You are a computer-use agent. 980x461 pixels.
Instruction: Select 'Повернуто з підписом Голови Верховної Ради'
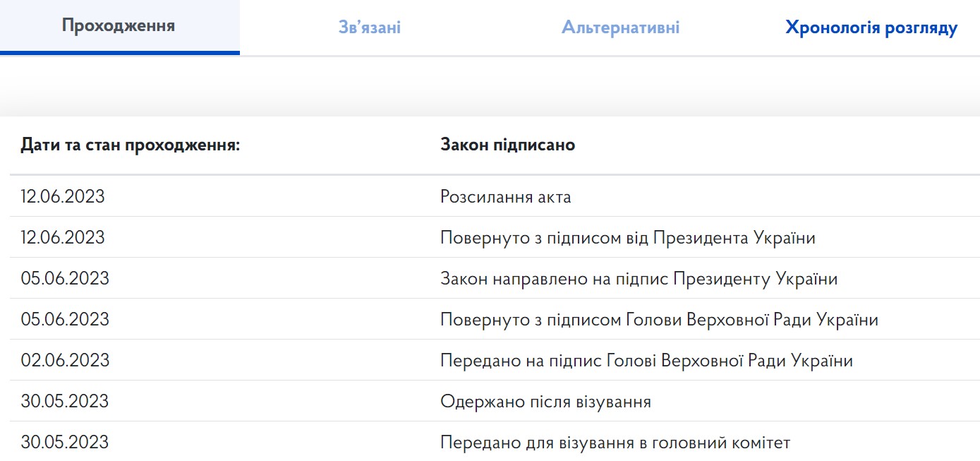click(x=659, y=320)
